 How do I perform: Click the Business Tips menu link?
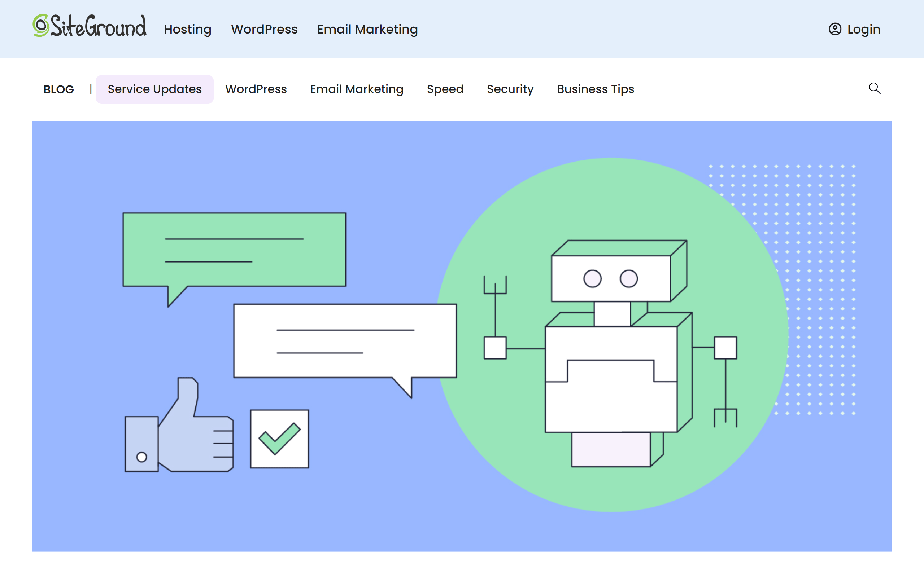(x=596, y=88)
